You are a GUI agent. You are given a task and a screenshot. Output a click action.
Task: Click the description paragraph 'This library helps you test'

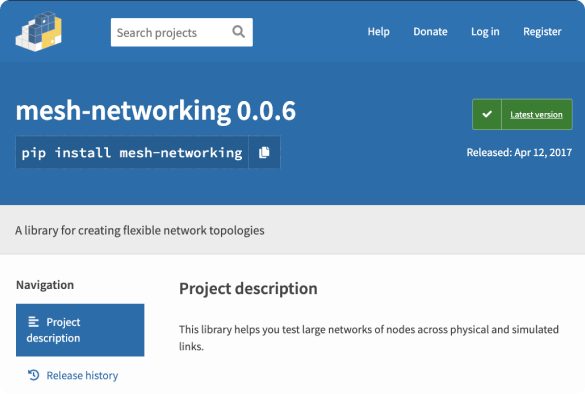coord(369,338)
